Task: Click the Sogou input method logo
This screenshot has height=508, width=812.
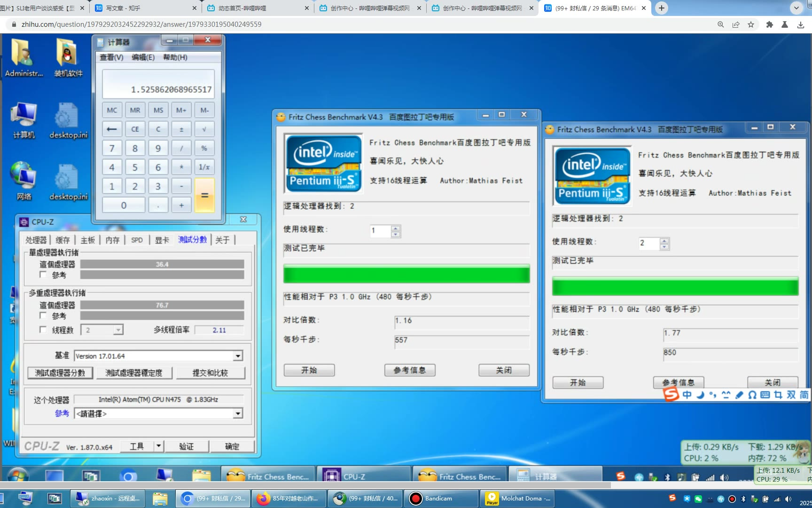Action: 671,394
